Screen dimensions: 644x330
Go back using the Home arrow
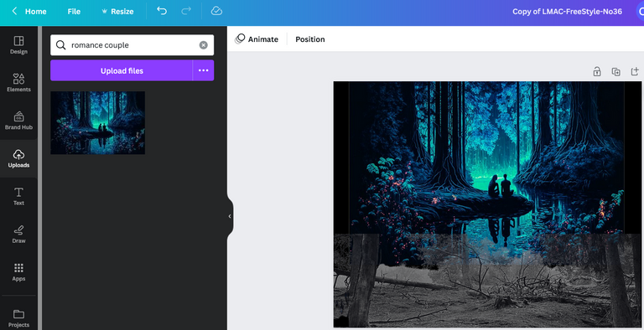coord(14,11)
